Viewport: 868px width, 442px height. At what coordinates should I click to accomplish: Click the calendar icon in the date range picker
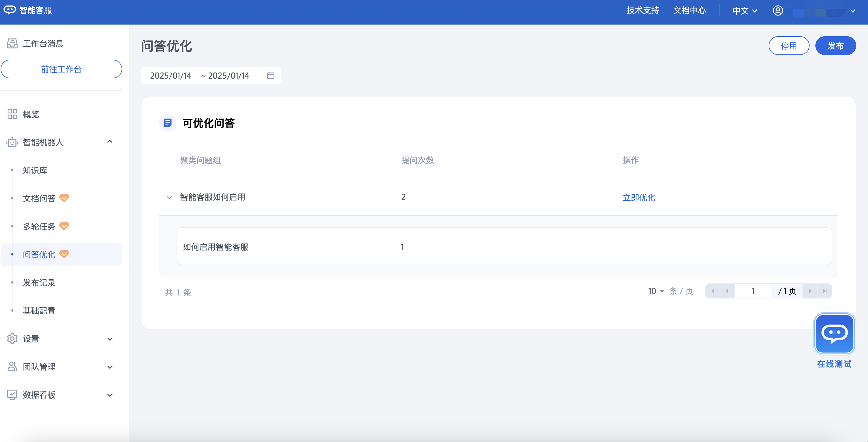271,75
